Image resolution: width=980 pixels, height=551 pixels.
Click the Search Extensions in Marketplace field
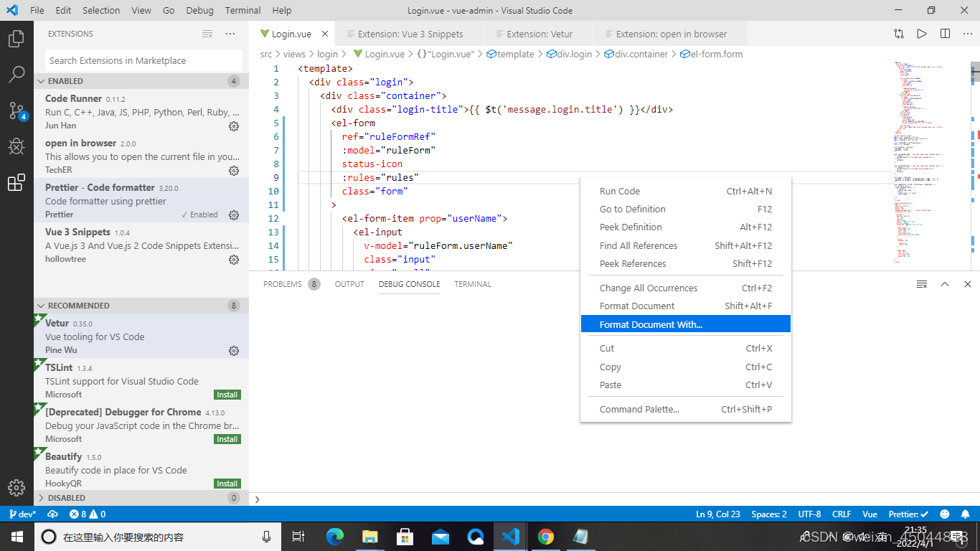pyautogui.click(x=143, y=60)
